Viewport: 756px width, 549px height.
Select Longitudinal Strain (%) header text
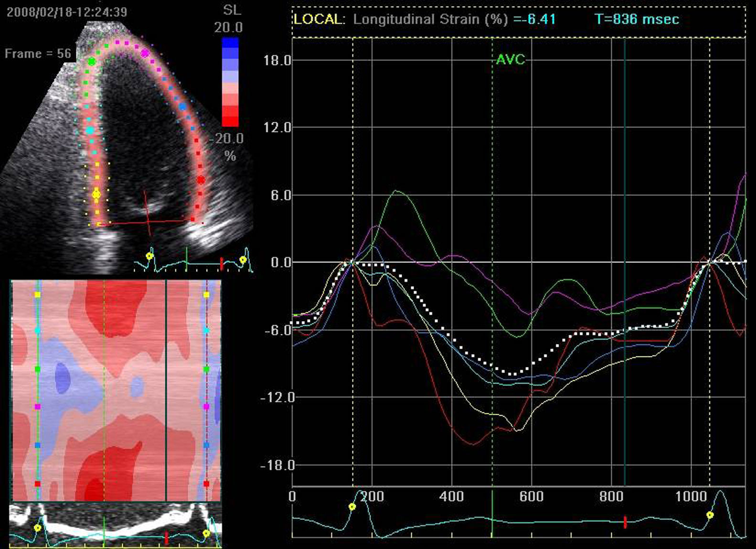[x=430, y=20]
